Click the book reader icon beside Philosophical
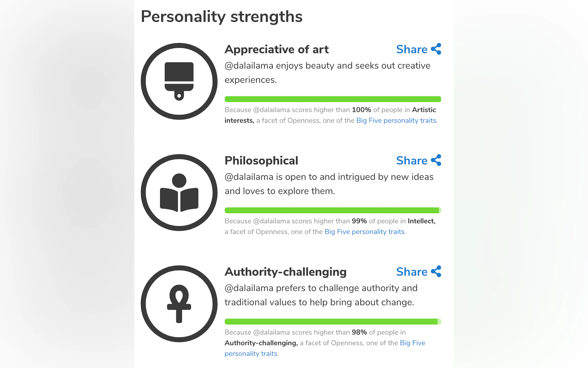 179,193
